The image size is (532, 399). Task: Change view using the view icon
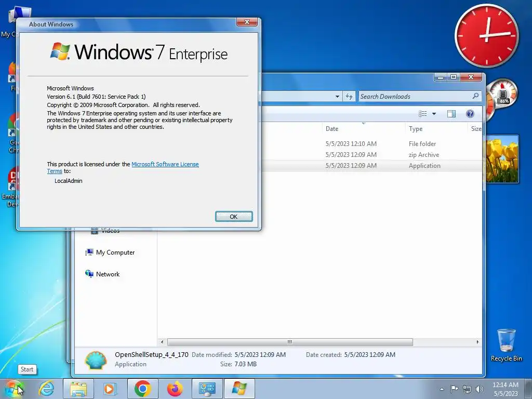point(422,114)
